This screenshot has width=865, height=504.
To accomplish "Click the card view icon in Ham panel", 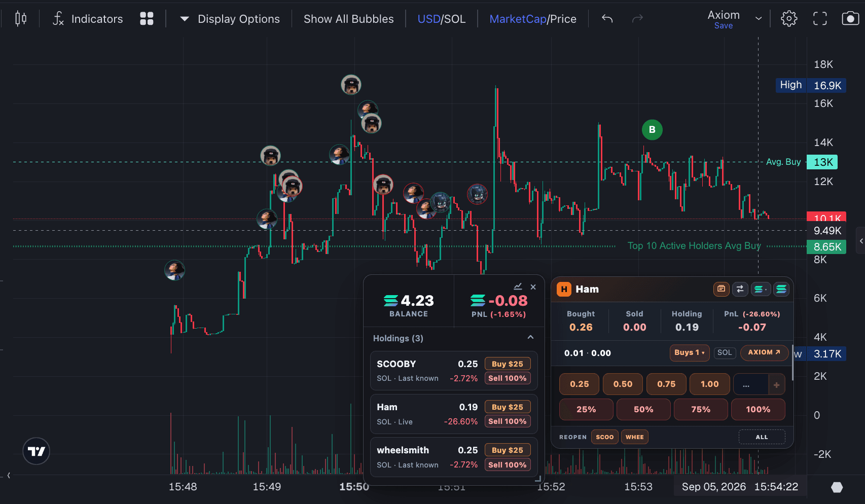I will (x=721, y=289).
